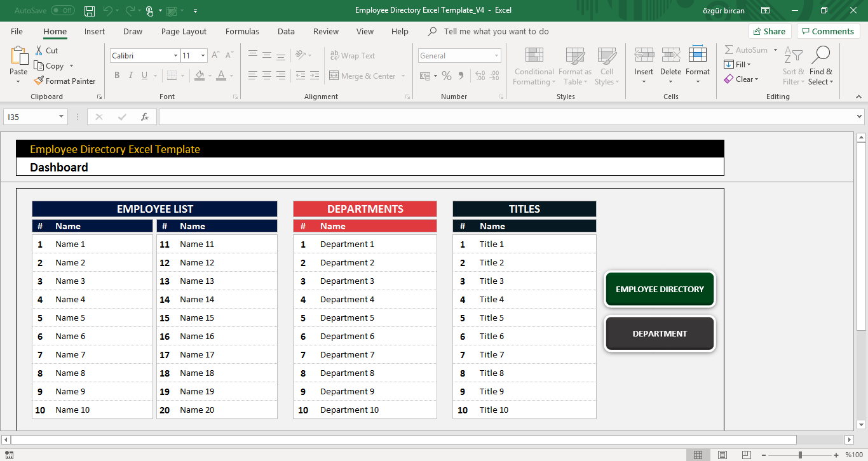Click the AutoSum sigma icon
The width and height of the screenshot is (868, 461).
[x=729, y=50]
